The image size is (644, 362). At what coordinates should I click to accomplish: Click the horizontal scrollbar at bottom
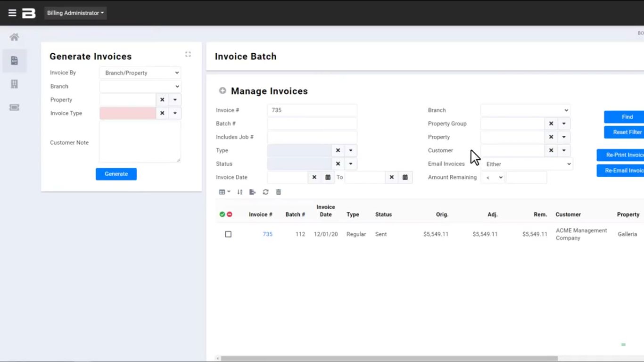pyautogui.click(x=389, y=358)
